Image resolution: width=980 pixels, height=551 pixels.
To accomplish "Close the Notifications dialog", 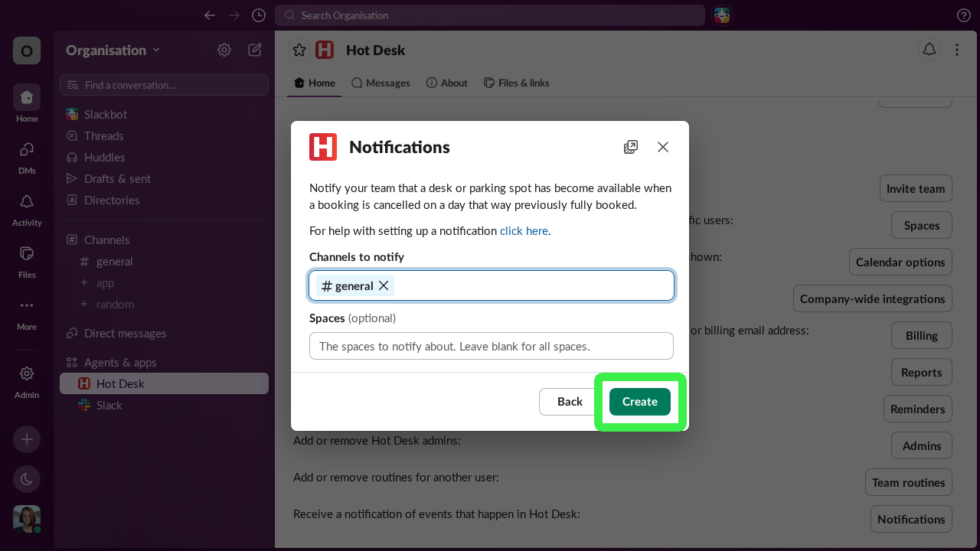I will [x=663, y=147].
